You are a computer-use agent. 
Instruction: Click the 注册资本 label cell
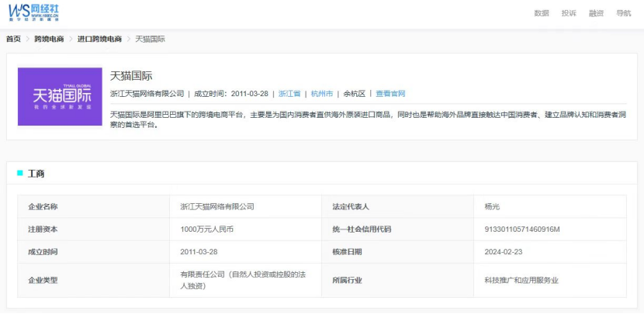(94, 229)
